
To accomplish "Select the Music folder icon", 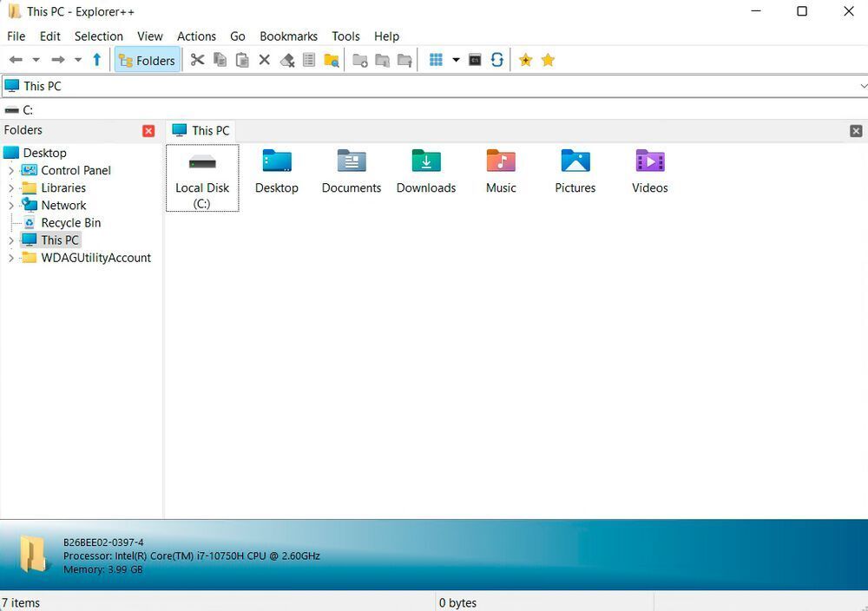I will point(501,172).
